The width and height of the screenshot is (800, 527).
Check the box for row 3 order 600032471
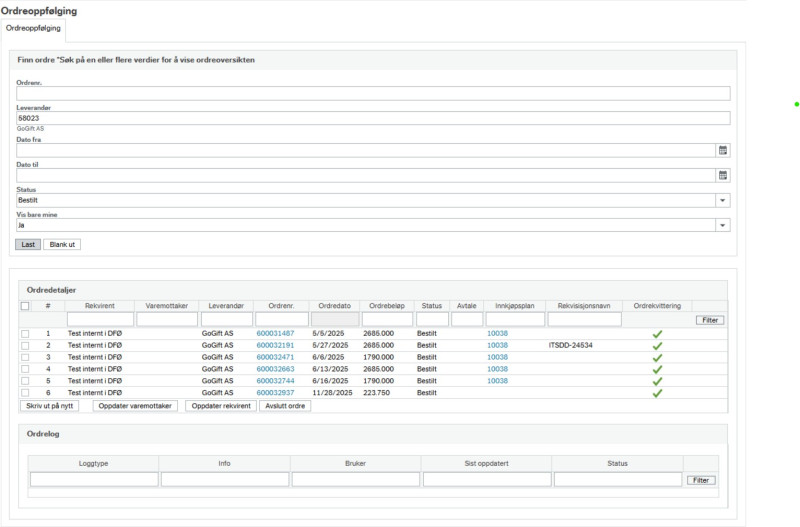(x=25, y=357)
